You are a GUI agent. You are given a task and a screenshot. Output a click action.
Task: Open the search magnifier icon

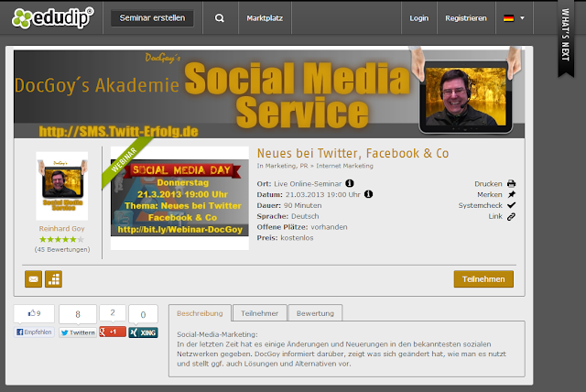220,18
